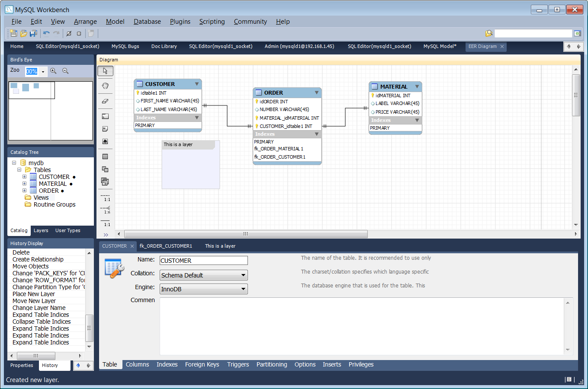Screen dimensions: 588x389
Task: Open the zoom percentage dropdown
Action: (x=43, y=72)
